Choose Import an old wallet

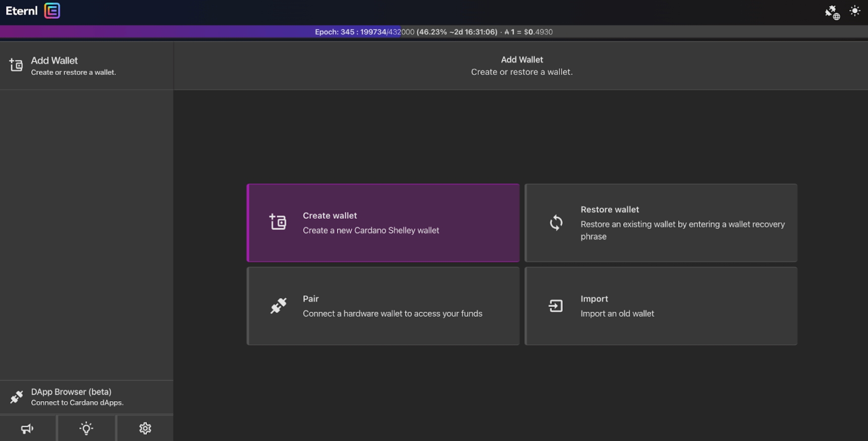tap(661, 306)
